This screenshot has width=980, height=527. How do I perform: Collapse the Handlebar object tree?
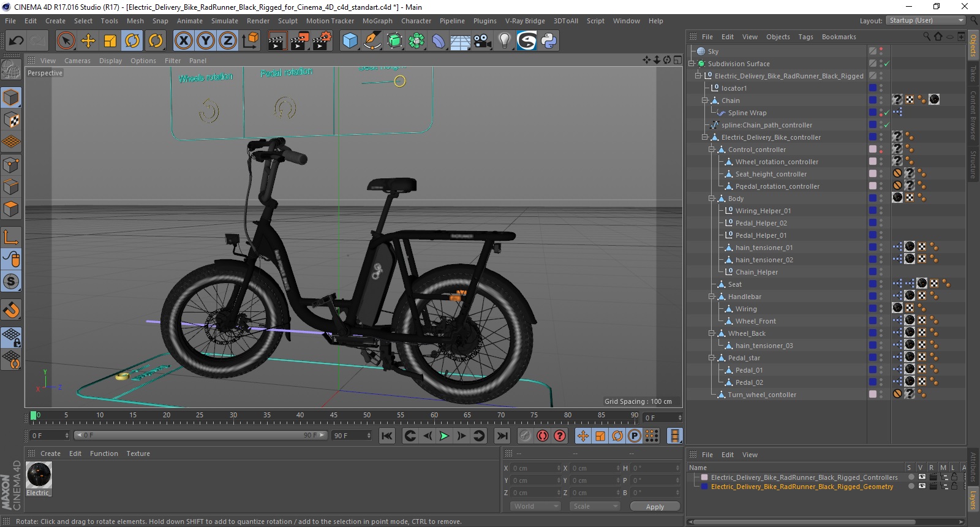point(712,297)
